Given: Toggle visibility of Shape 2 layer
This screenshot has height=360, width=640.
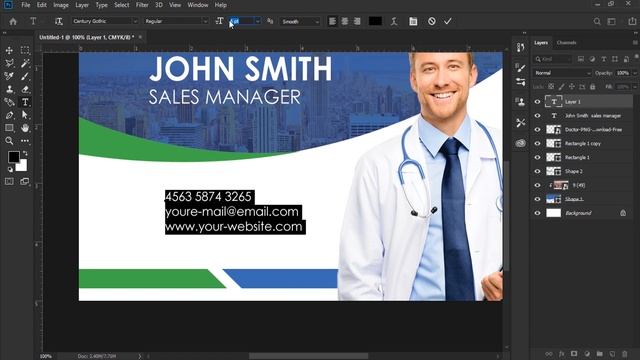Looking at the screenshot, I should [x=537, y=171].
